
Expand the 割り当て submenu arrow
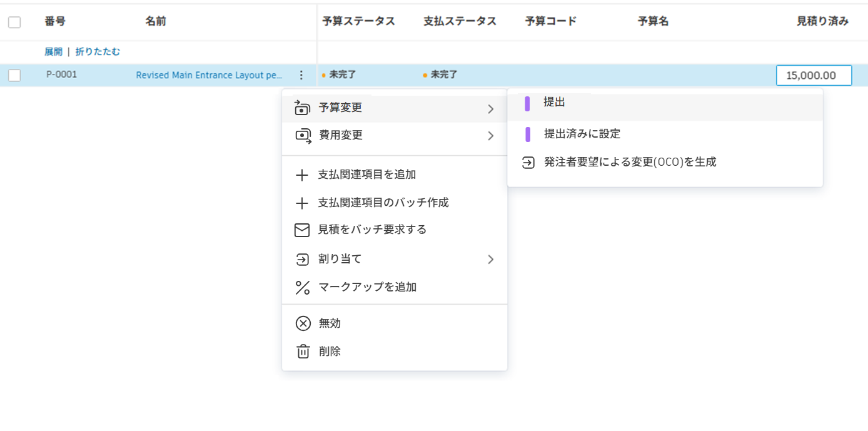click(492, 258)
